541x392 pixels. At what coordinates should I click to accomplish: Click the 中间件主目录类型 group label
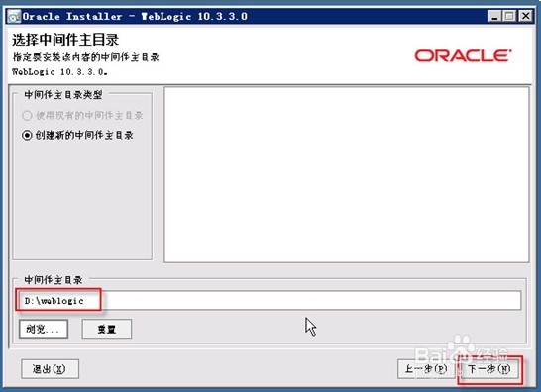(x=63, y=94)
